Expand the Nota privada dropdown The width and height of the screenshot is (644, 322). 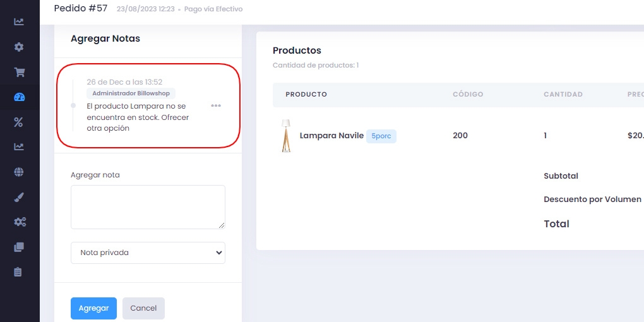pyautogui.click(x=148, y=253)
